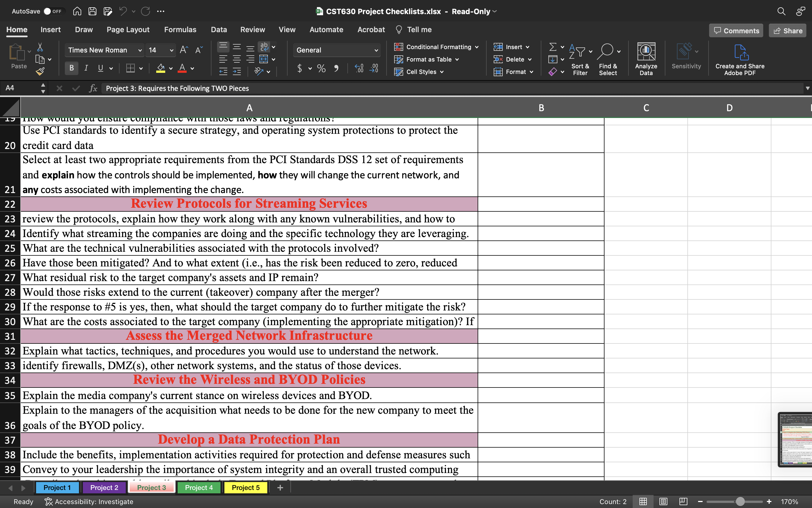
Task: Click the Home icon in title bar
Action: pos(77,11)
